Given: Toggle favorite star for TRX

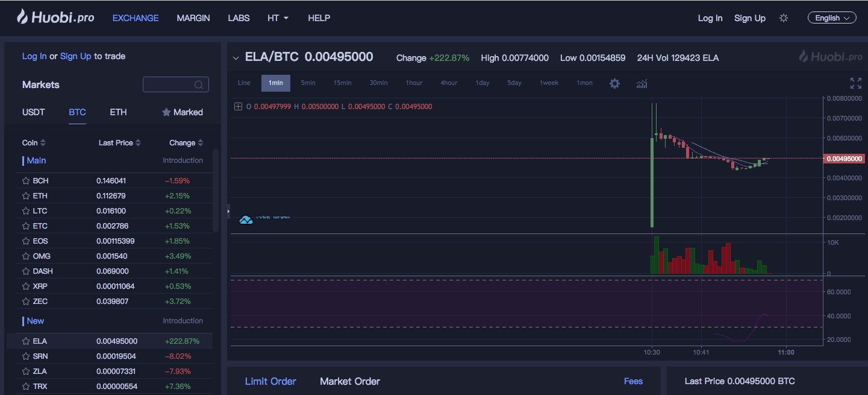Looking at the screenshot, I should (26, 387).
